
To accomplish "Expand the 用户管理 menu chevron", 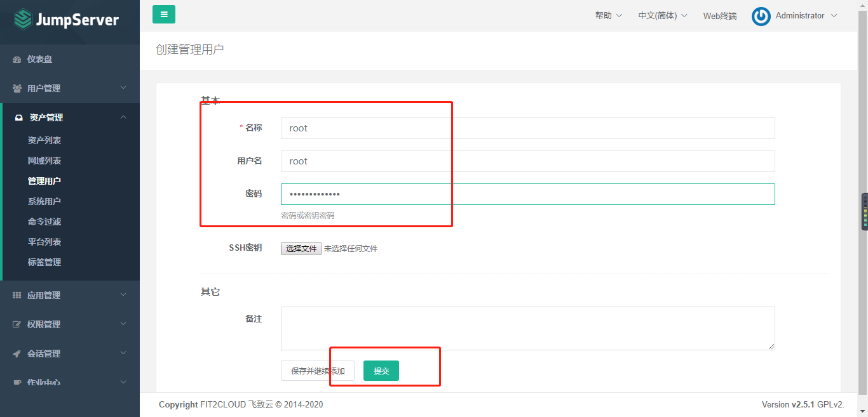I will click(123, 88).
